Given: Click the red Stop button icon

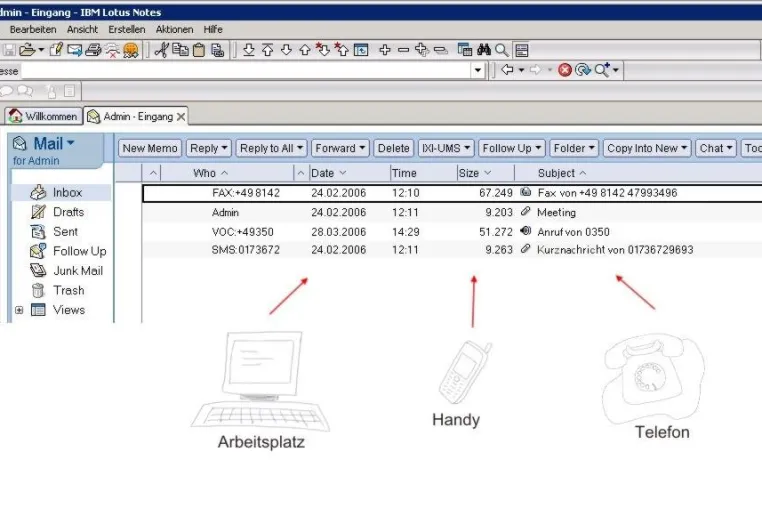Looking at the screenshot, I should click(565, 70).
